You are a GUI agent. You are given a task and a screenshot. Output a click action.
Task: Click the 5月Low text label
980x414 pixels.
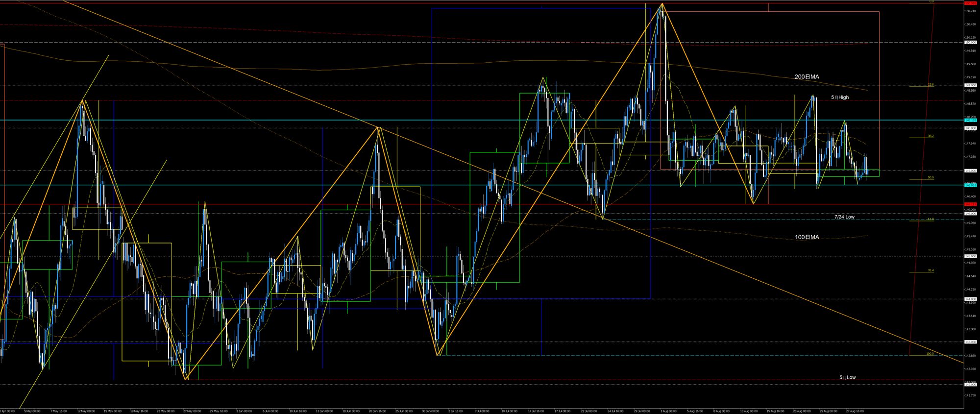coord(847,377)
